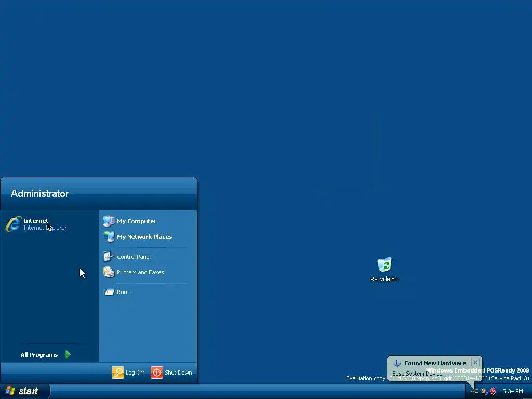The image size is (532, 399).
Task: Click the Administrator user name header
Action: coord(39,193)
